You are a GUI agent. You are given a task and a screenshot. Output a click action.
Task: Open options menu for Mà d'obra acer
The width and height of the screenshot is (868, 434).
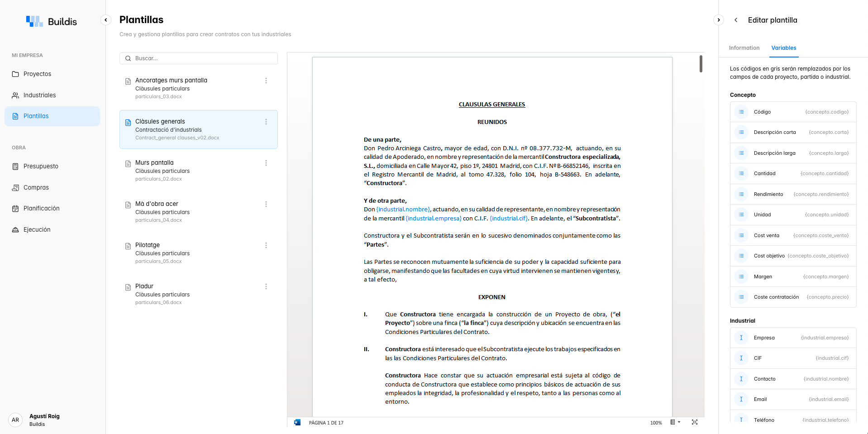pos(266,204)
